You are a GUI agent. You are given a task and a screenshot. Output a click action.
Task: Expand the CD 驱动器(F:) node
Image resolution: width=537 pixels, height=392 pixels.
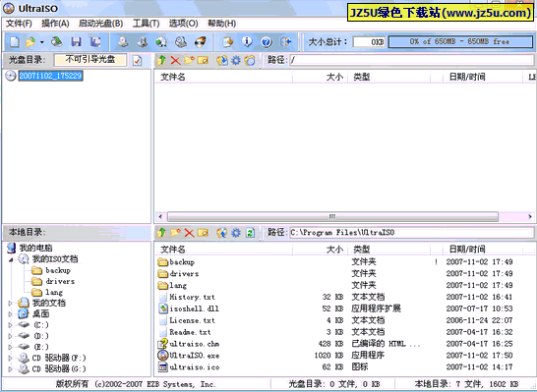coord(10,359)
